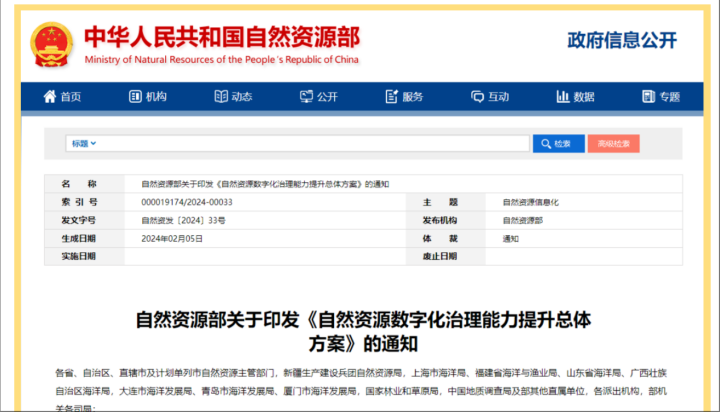Expand the 标题 search type dropdown
Screen dimensions: 720x412
pos(83,144)
